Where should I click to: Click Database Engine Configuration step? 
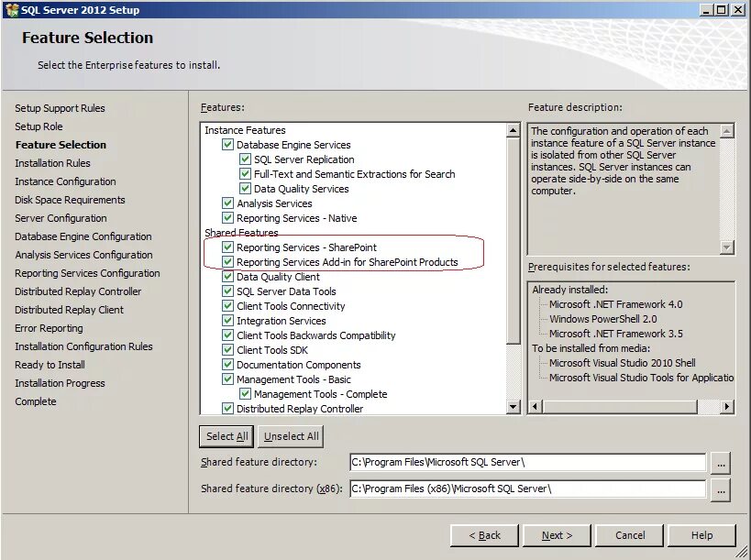pos(83,236)
